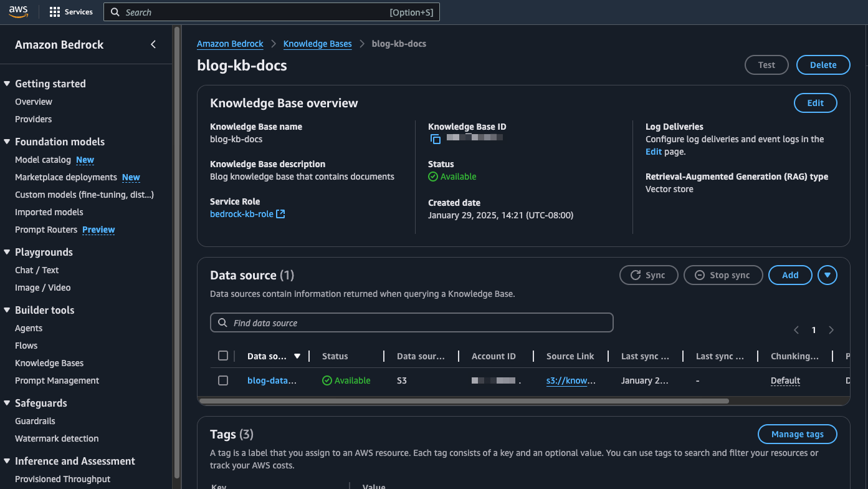Open Provisioned Throughput
The image size is (868, 489).
point(63,479)
